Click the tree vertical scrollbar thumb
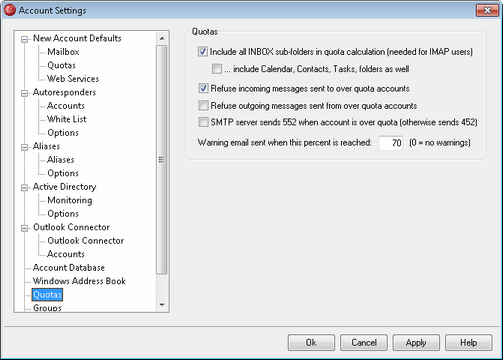 coord(162,160)
